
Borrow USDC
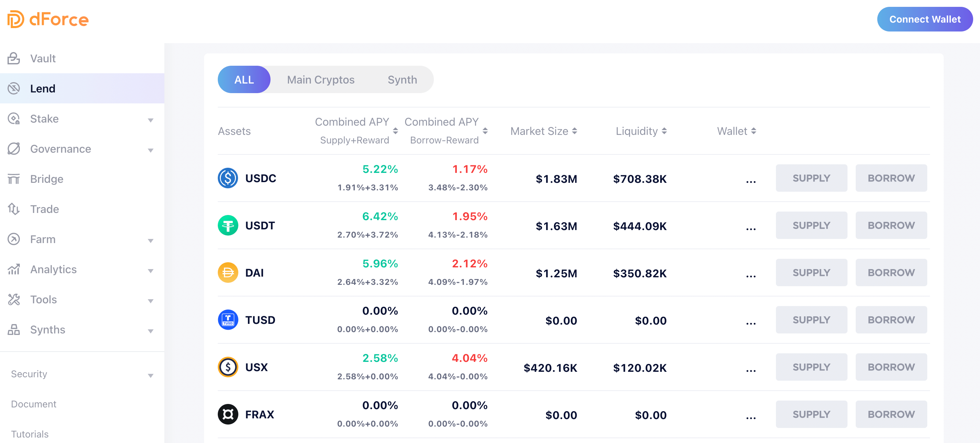891,178
